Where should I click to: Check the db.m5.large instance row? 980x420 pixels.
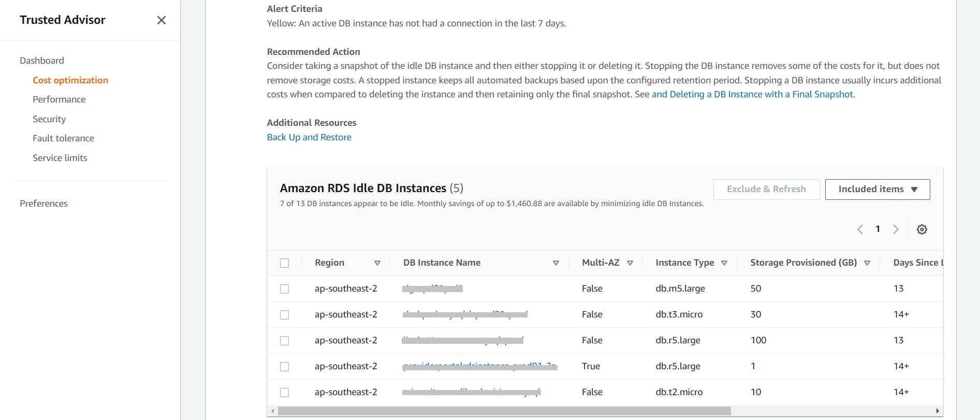point(285,289)
